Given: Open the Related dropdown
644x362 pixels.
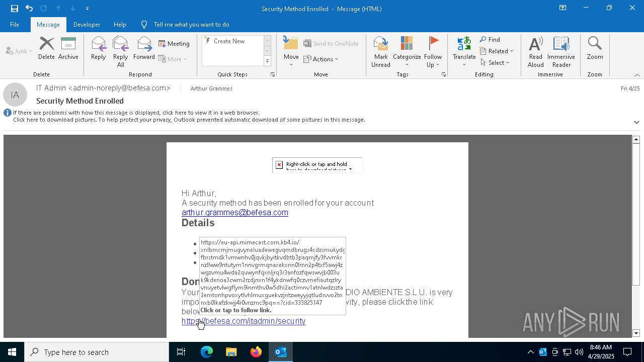Looking at the screenshot, I should coord(497,51).
